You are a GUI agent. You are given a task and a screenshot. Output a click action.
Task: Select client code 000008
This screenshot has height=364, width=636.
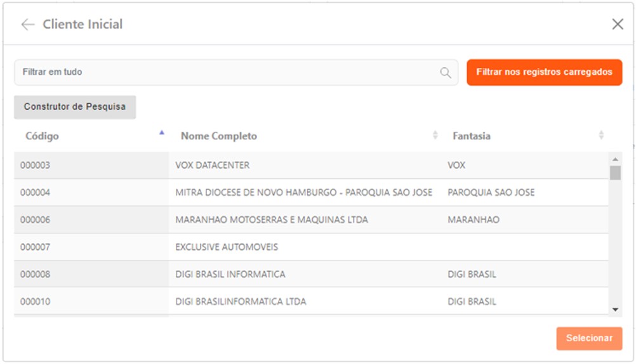coord(36,275)
